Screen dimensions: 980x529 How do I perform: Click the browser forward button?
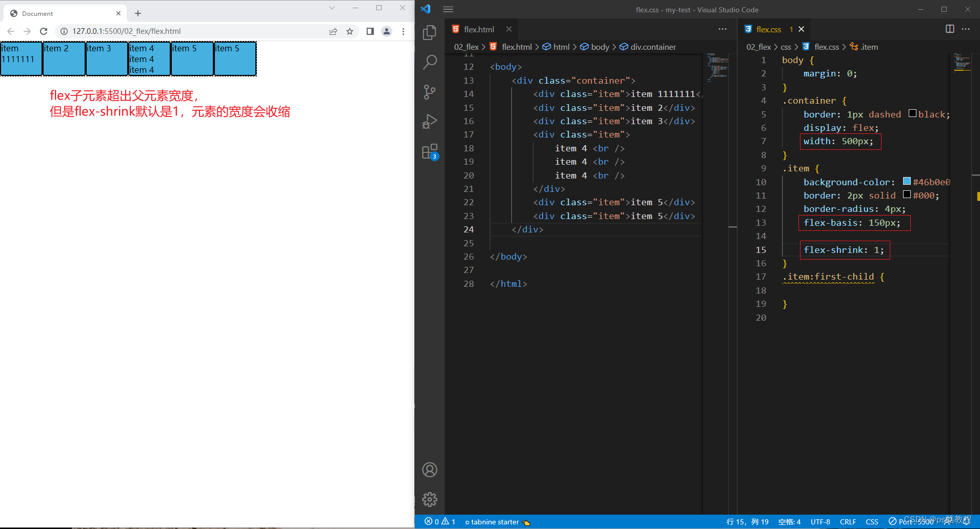point(27,31)
